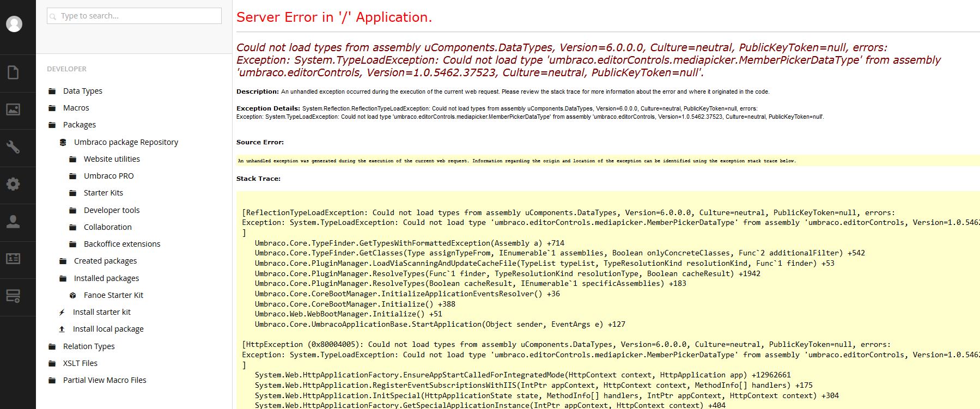
Task: Click the Macros folder icon
Action: [52, 108]
